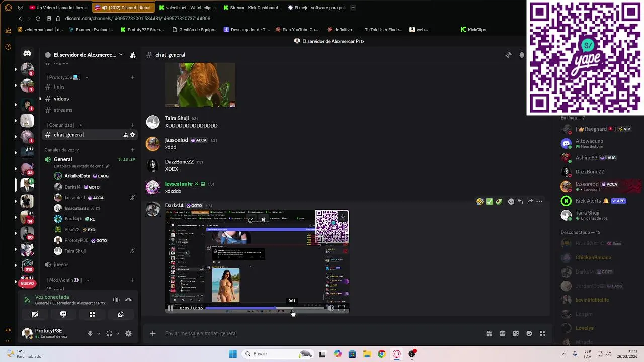Mute microphone in user panel
The image size is (644, 362).
pyautogui.click(x=90, y=333)
